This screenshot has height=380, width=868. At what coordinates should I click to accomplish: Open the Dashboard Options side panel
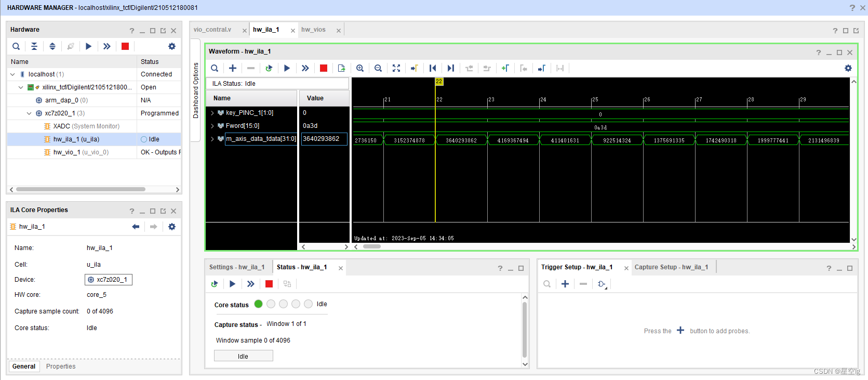coord(196,90)
